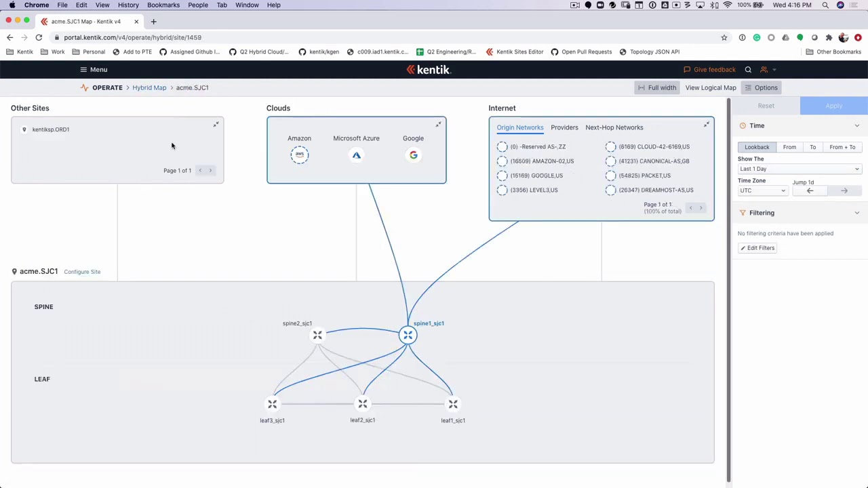Open the Time Zone UTC dropdown
868x488 pixels.
763,190
